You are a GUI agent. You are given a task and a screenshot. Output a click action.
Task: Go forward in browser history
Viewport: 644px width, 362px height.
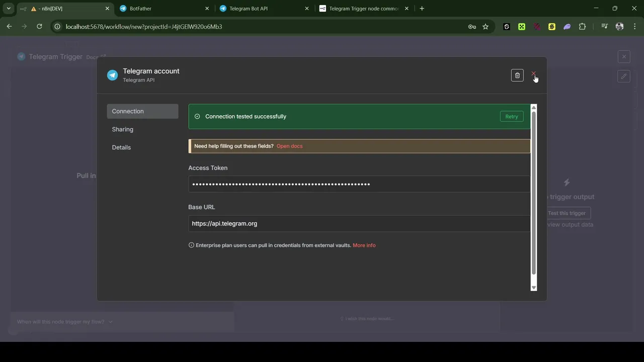click(x=24, y=27)
